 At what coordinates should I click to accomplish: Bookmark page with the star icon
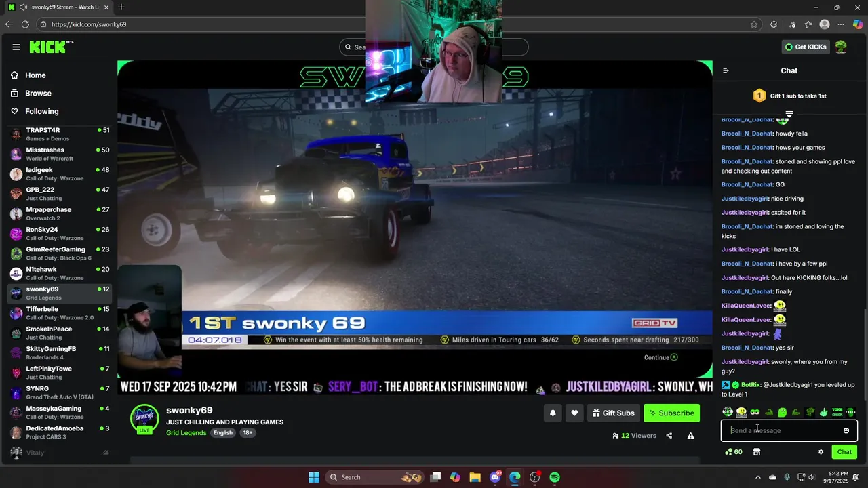tap(754, 24)
